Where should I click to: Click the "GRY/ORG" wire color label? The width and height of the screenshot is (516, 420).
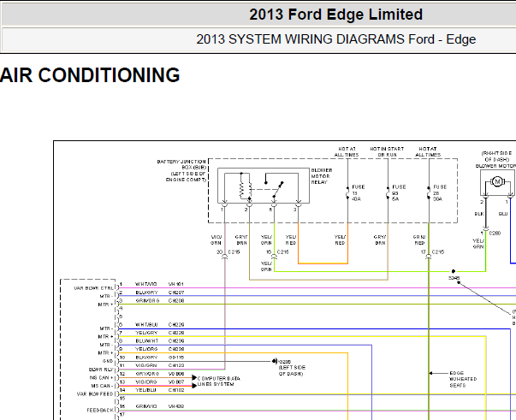[147, 374]
